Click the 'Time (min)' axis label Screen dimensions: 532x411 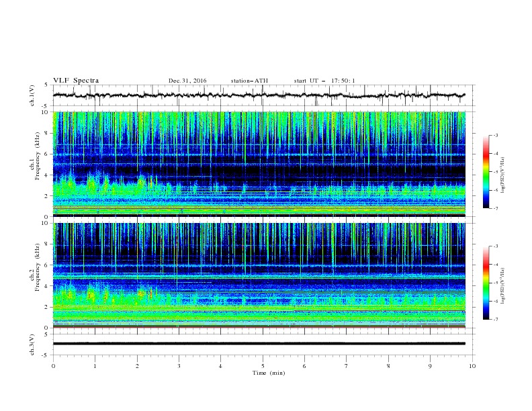pyautogui.click(x=269, y=373)
